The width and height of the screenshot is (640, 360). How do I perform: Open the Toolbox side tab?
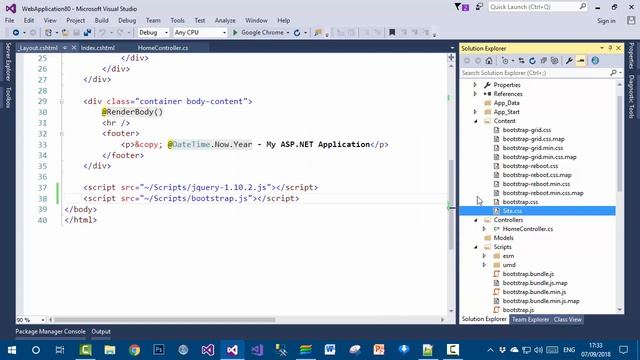pos(8,97)
